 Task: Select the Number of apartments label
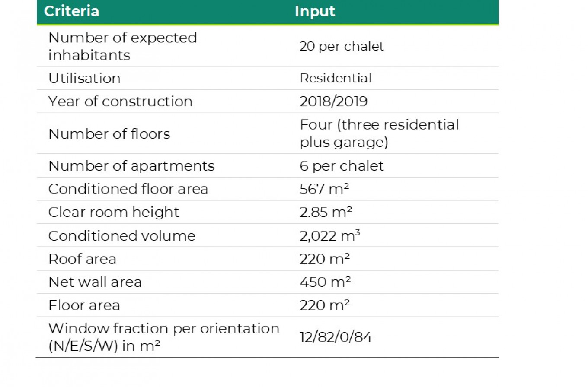[131, 166]
